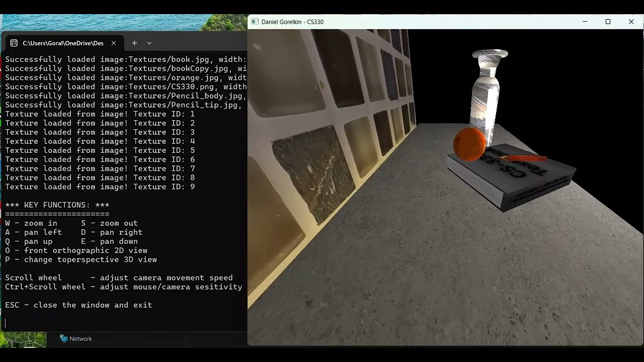Click the "A - pan left" text
644x362 pixels.
33,232
